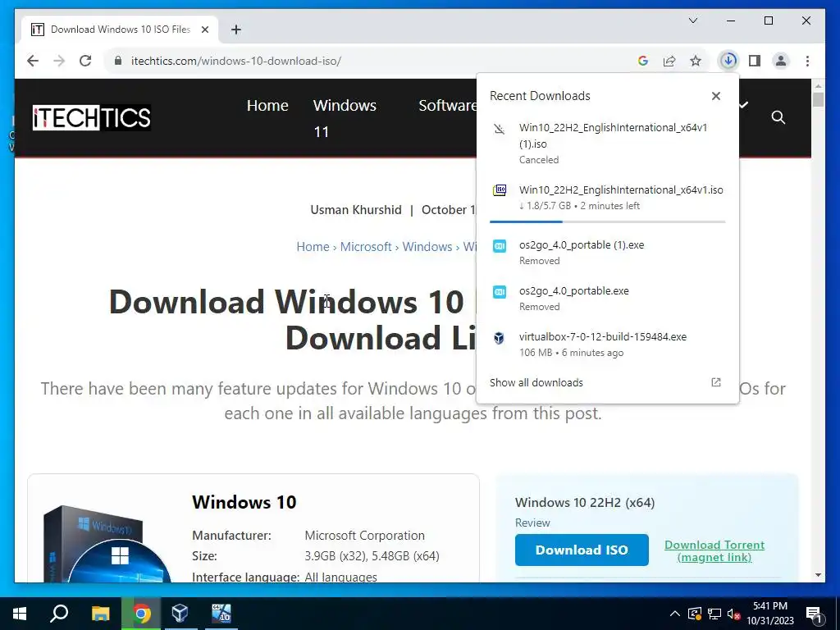Open the Windows Start menu
Screen dimensions: 840x630
pos(20,614)
